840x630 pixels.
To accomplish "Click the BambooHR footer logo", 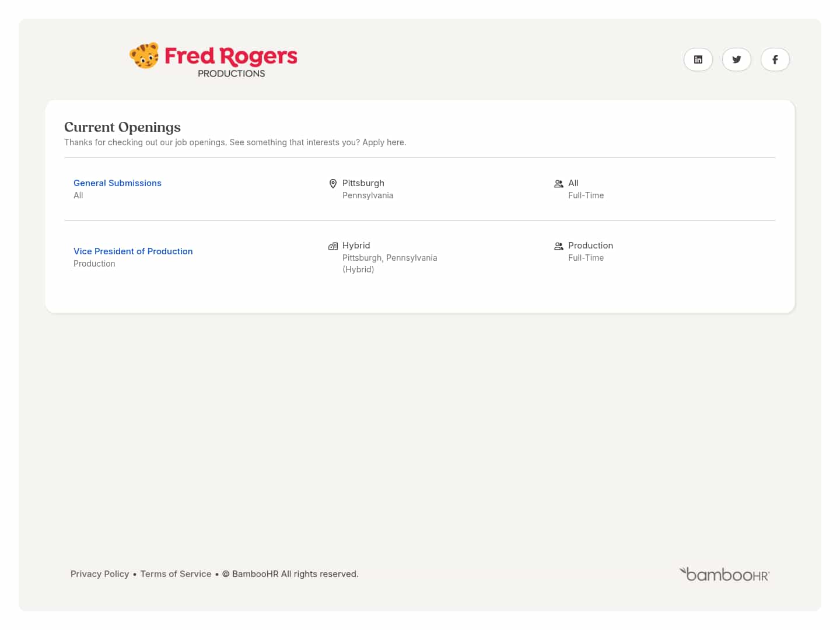I will coord(724,575).
